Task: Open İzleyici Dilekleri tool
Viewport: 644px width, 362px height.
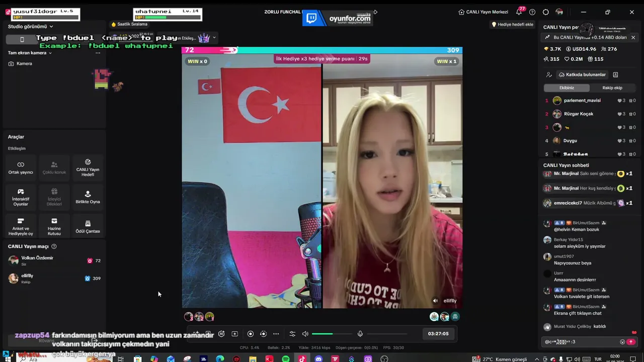Action: pyautogui.click(x=54, y=197)
